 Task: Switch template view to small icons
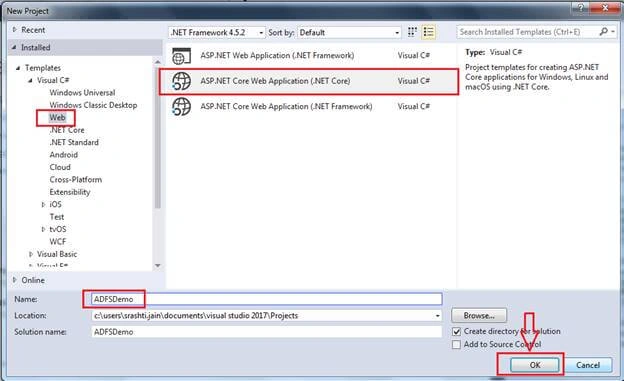tap(412, 32)
